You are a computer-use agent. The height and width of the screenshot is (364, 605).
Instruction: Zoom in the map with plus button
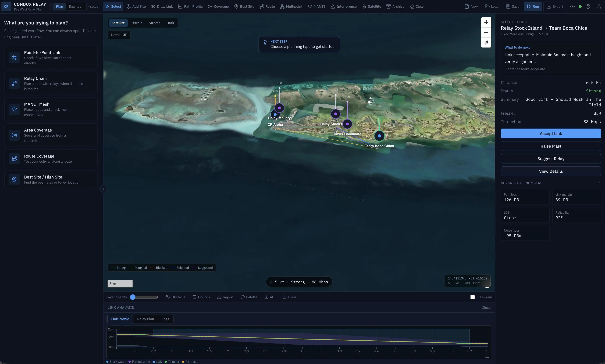click(486, 22)
